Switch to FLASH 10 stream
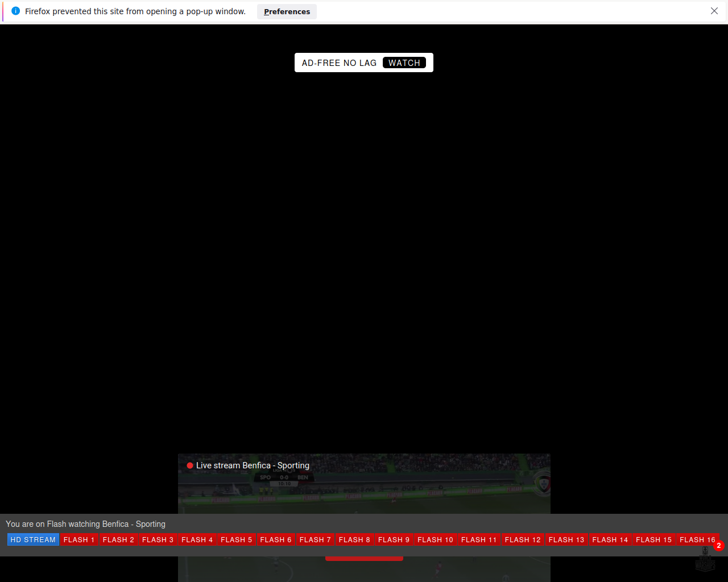Image resolution: width=728 pixels, height=582 pixels. point(435,539)
